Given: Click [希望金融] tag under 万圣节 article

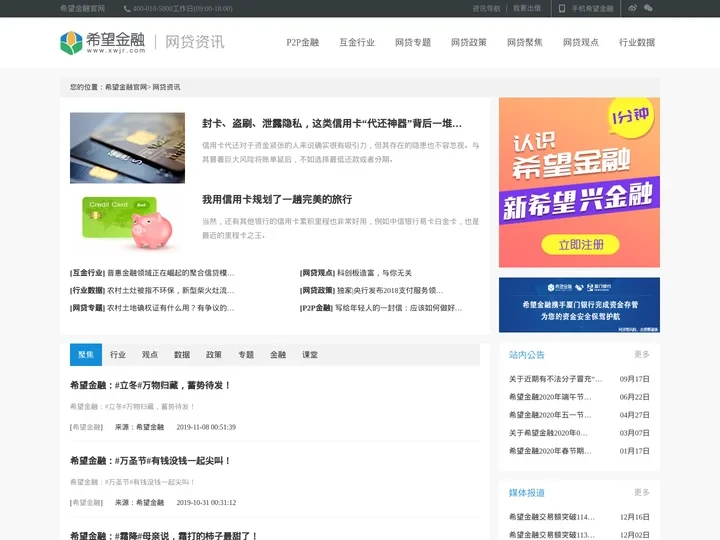Looking at the screenshot, I should [86, 502].
